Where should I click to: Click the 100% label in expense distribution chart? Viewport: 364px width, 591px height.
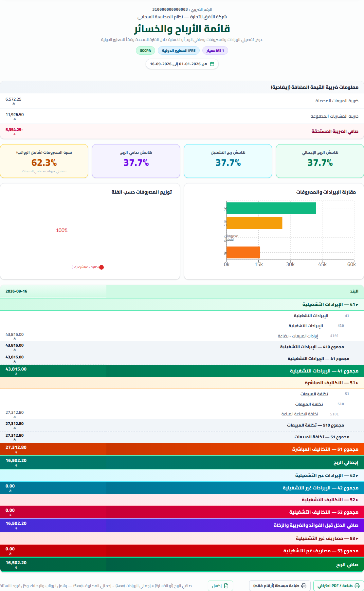click(62, 230)
